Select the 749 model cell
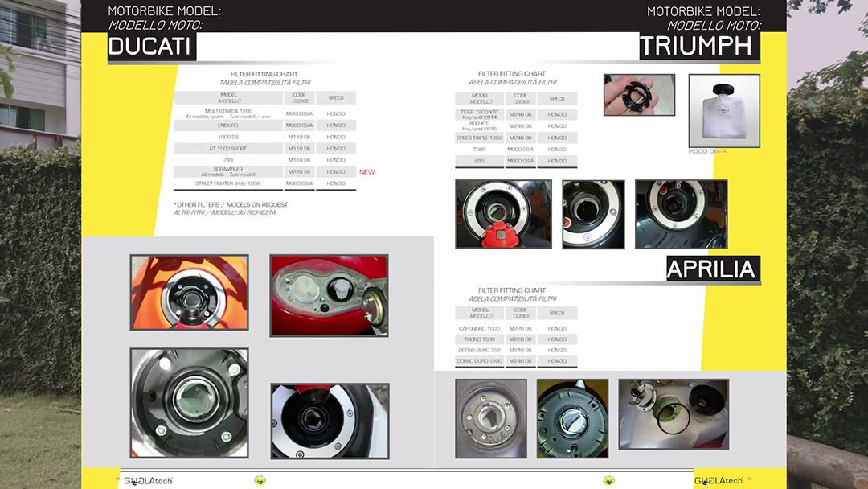The height and width of the screenshot is (489, 868). (x=228, y=160)
